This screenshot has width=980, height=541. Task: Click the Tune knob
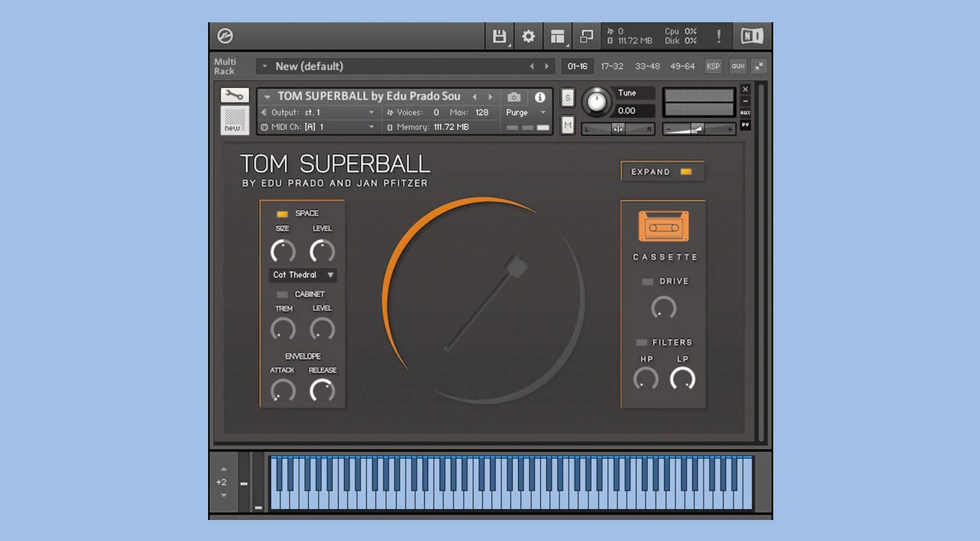click(596, 101)
